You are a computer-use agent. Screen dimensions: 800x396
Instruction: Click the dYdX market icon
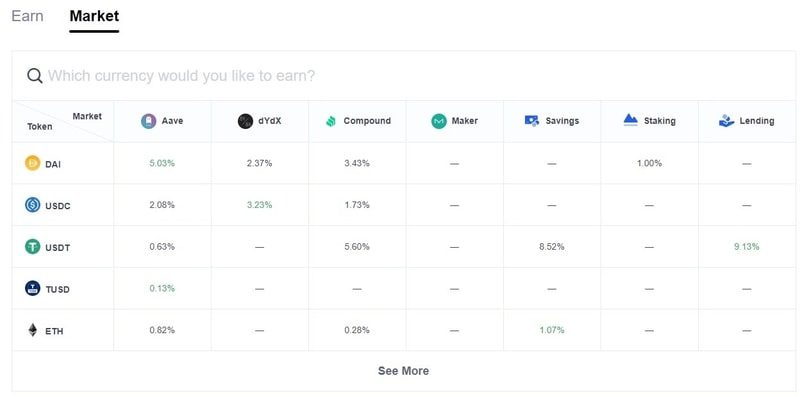[x=245, y=121]
